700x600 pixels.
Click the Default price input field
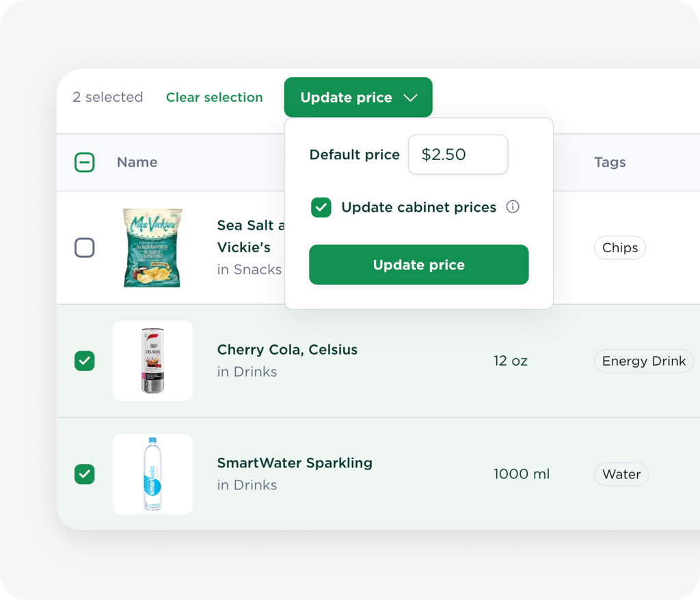[458, 154]
